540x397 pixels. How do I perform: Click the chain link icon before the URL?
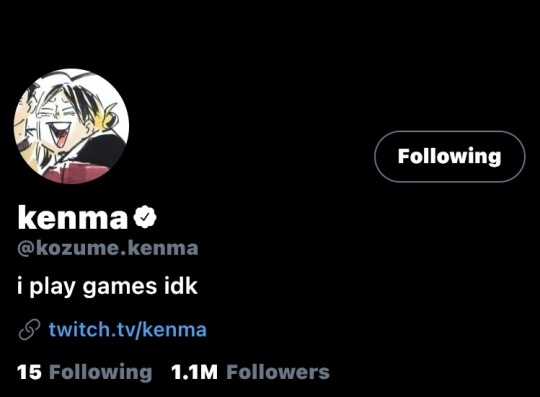coord(29,330)
